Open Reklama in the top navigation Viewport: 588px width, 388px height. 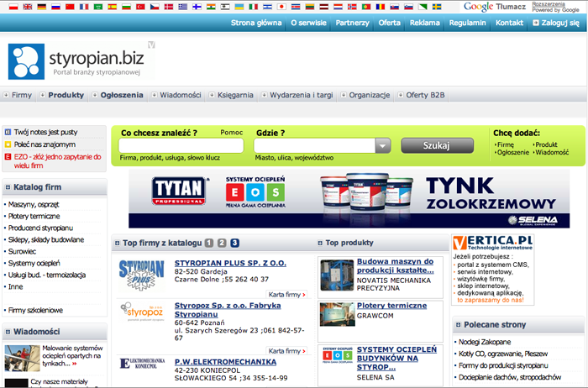pyautogui.click(x=424, y=23)
